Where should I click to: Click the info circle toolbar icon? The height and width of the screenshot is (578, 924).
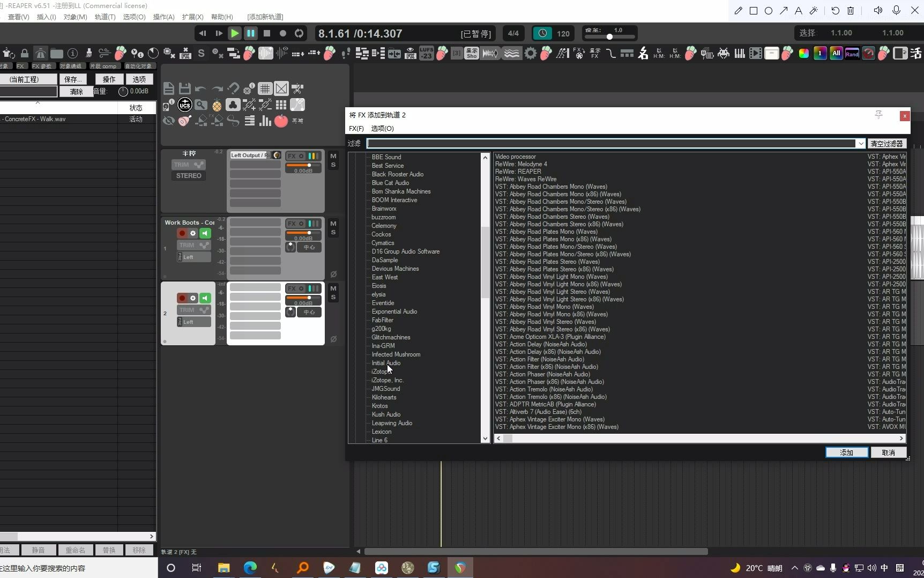coord(73,53)
